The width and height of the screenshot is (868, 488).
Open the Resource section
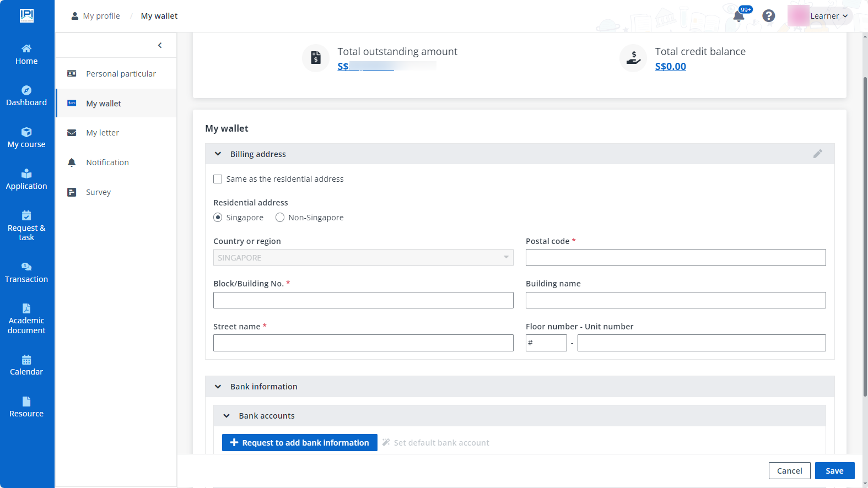tap(26, 408)
